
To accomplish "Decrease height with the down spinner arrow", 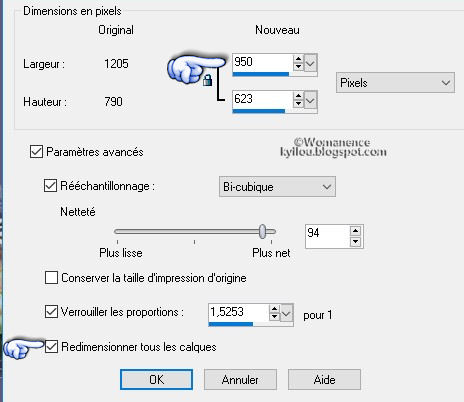I will pyautogui.click(x=298, y=104).
